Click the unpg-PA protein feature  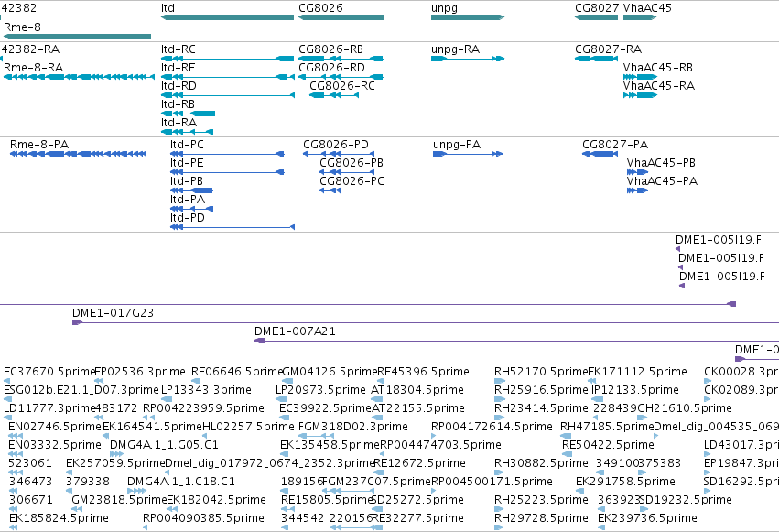(x=468, y=154)
